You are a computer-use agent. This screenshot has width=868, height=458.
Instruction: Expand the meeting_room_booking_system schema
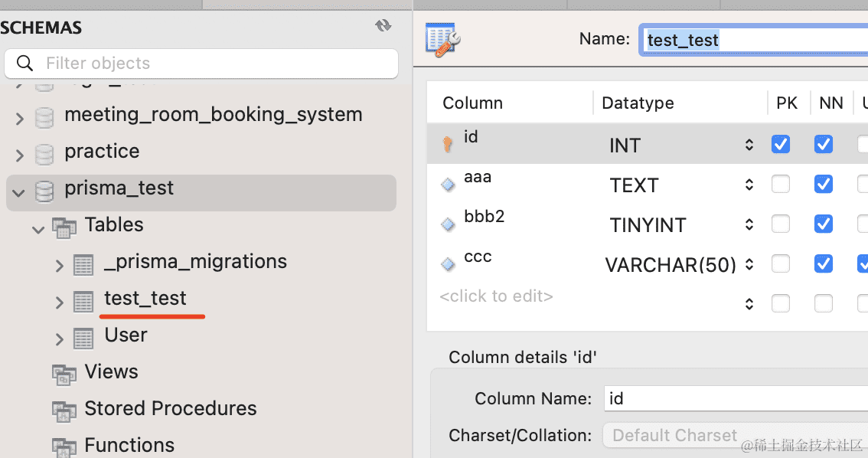19,117
